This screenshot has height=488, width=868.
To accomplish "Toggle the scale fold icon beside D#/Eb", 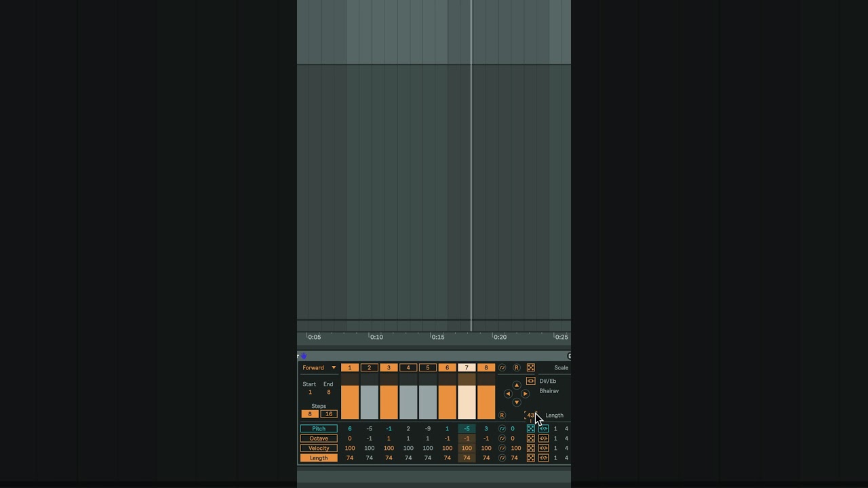I will [x=531, y=381].
